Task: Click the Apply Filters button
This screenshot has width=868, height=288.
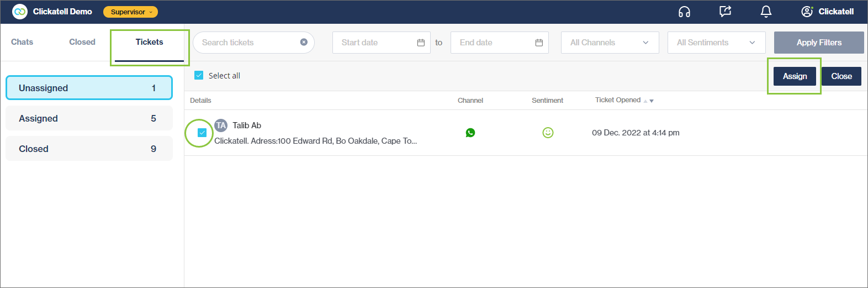Action: pyautogui.click(x=819, y=43)
